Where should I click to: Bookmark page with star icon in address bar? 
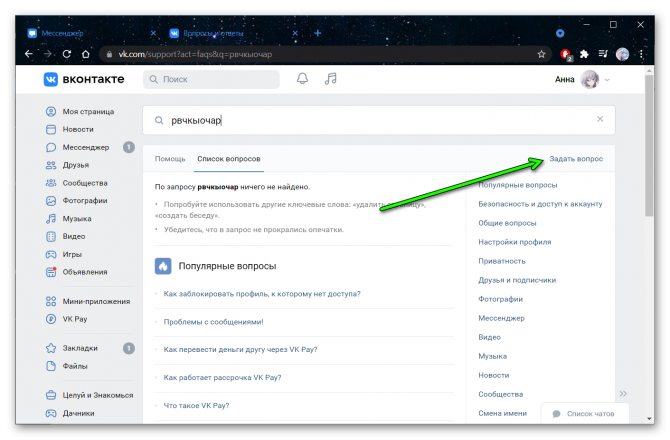click(541, 54)
